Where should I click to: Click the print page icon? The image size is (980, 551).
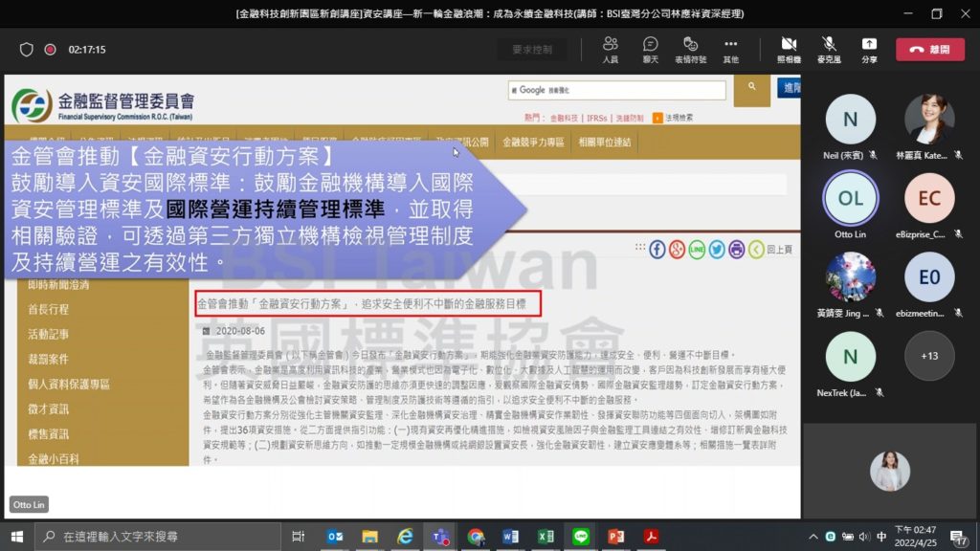(x=737, y=250)
